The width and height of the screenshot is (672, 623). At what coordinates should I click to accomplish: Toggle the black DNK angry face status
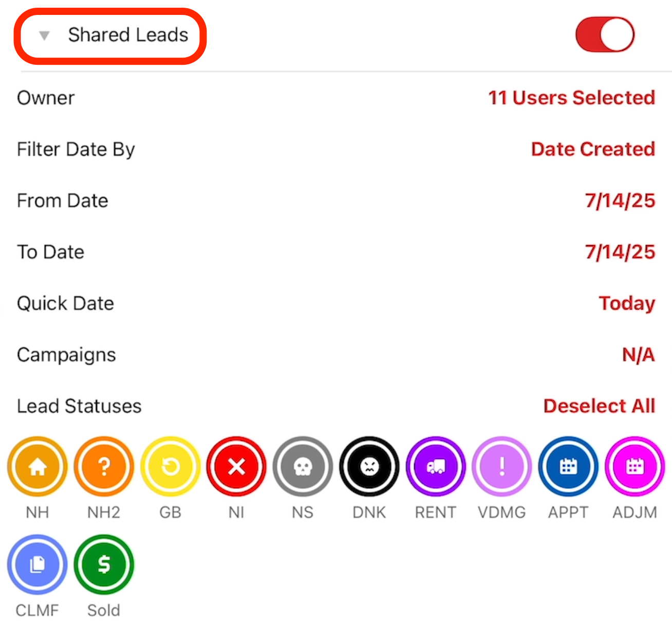(369, 467)
